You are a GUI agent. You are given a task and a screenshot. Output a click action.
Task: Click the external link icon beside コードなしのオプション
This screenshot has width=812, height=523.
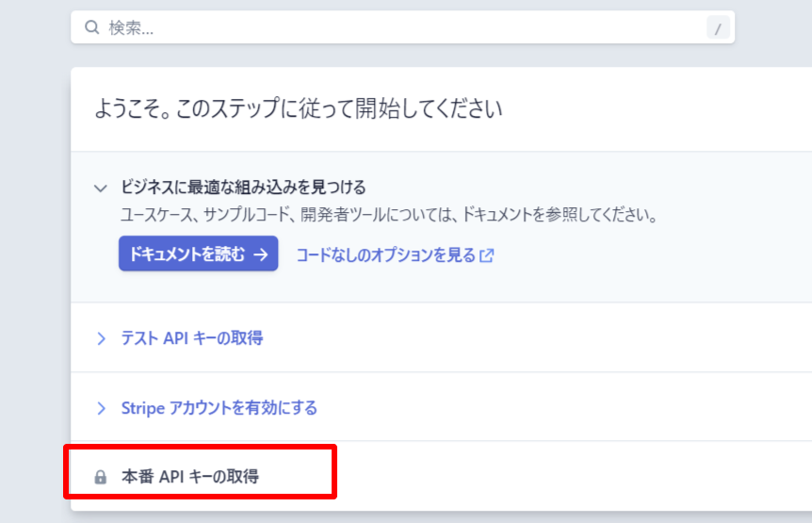pos(487,255)
